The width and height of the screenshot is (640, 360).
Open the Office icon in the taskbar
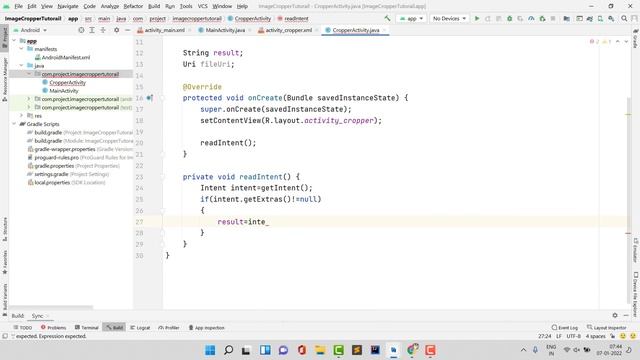302,350
